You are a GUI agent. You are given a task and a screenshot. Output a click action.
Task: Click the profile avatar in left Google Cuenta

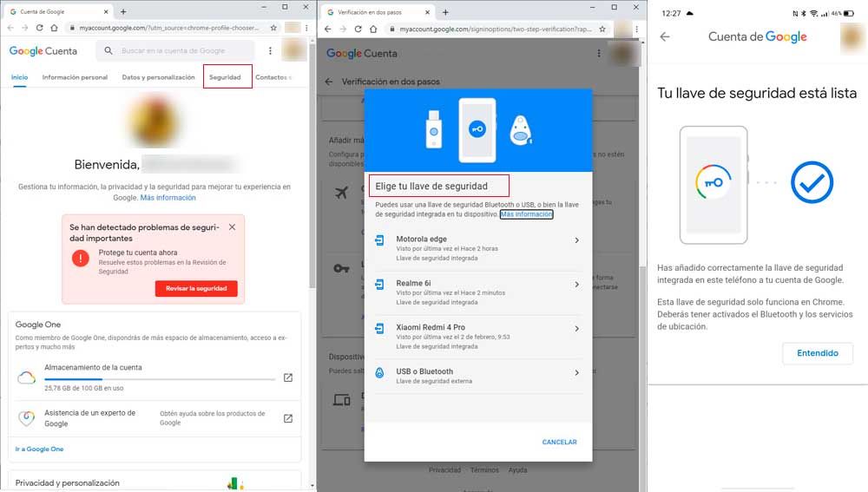(x=293, y=50)
